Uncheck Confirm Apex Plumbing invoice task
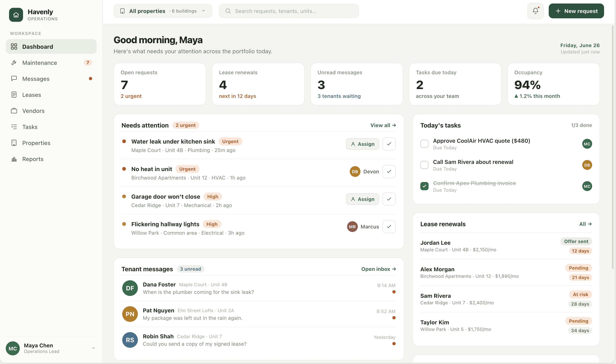Screen dimensions: 616x364 [424, 186]
